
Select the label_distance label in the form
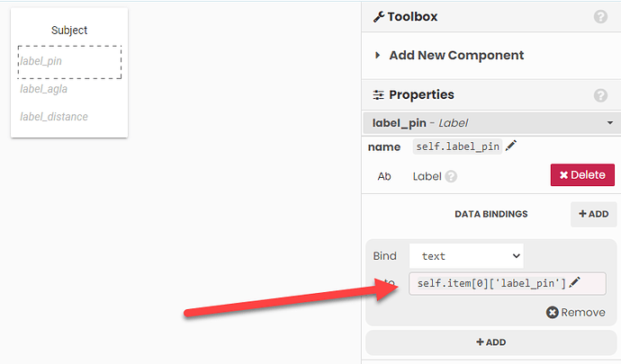pyautogui.click(x=54, y=117)
